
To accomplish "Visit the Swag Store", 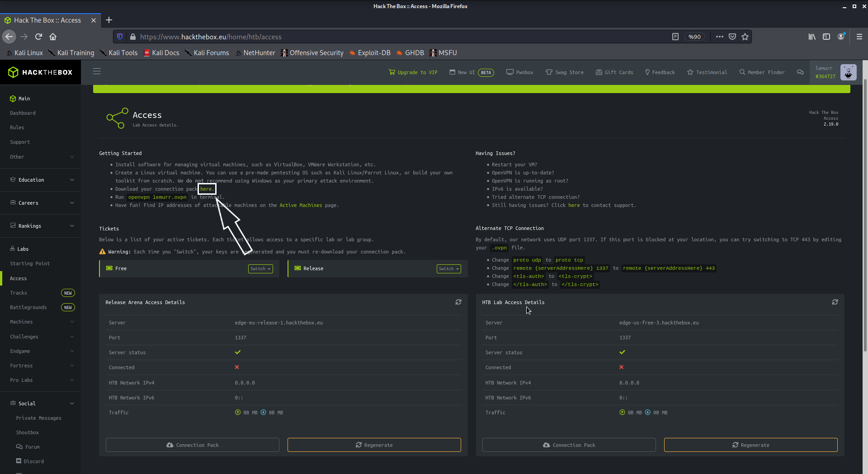I will coord(565,72).
